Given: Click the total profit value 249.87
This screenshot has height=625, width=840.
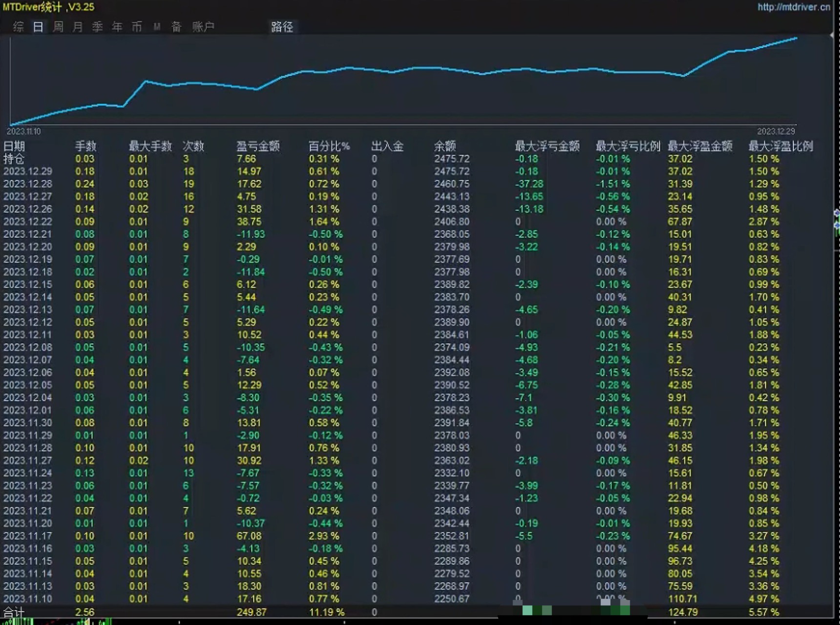Looking at the screenshot, I should tap(252, 612).
